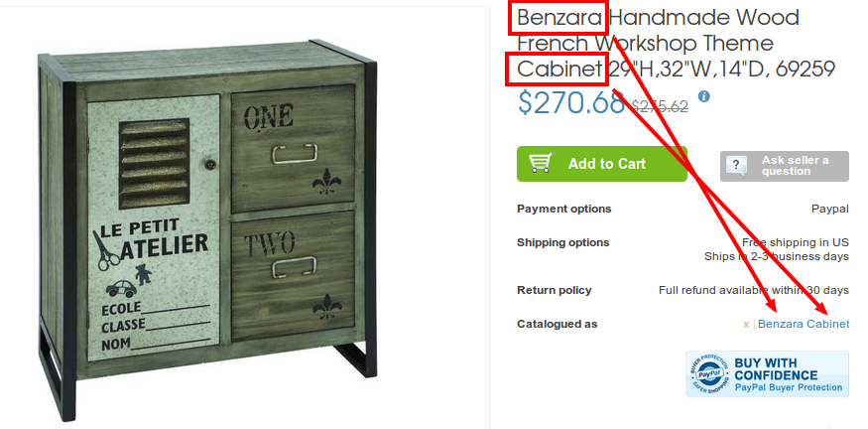Open the Benzara Cabinet catalog link
Viewport: 868px width, 429px height.
804,325
